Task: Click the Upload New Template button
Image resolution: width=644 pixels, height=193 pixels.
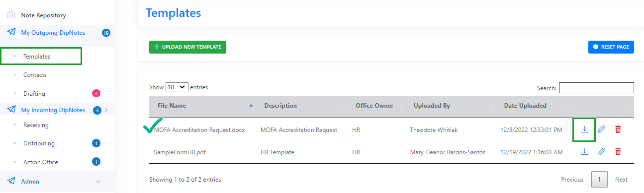Action: [x=187, y=47]
